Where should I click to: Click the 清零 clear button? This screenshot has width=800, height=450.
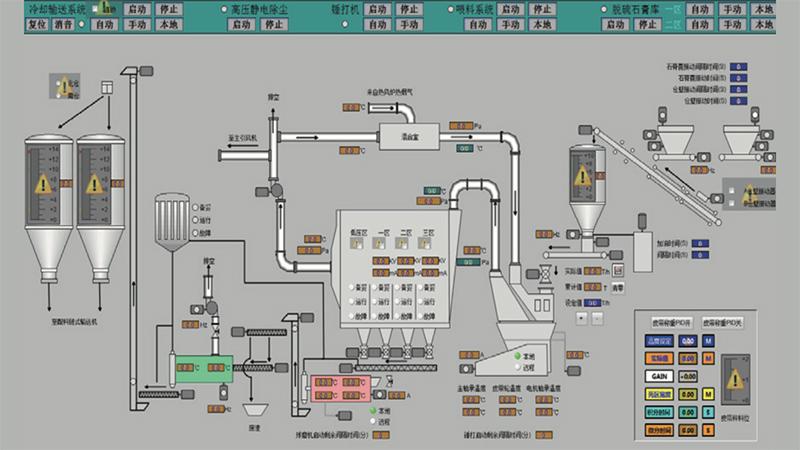click(x=617, y=288)
